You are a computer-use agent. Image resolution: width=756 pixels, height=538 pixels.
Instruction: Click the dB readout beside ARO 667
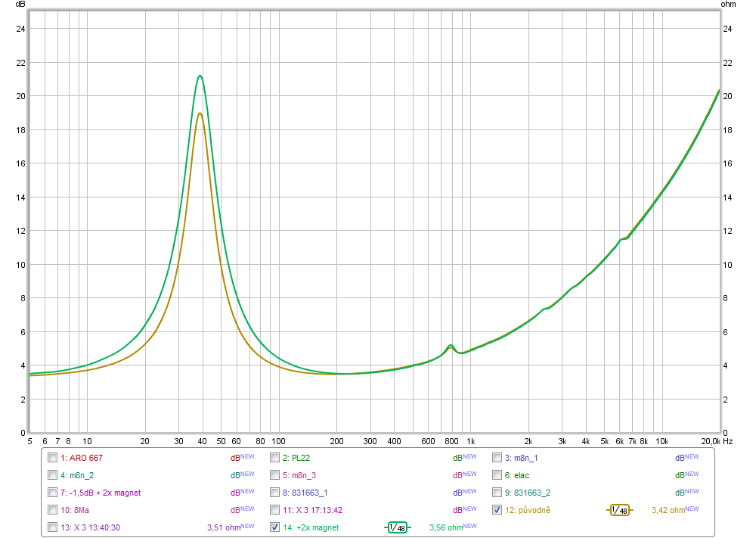(x=235, y=458)
